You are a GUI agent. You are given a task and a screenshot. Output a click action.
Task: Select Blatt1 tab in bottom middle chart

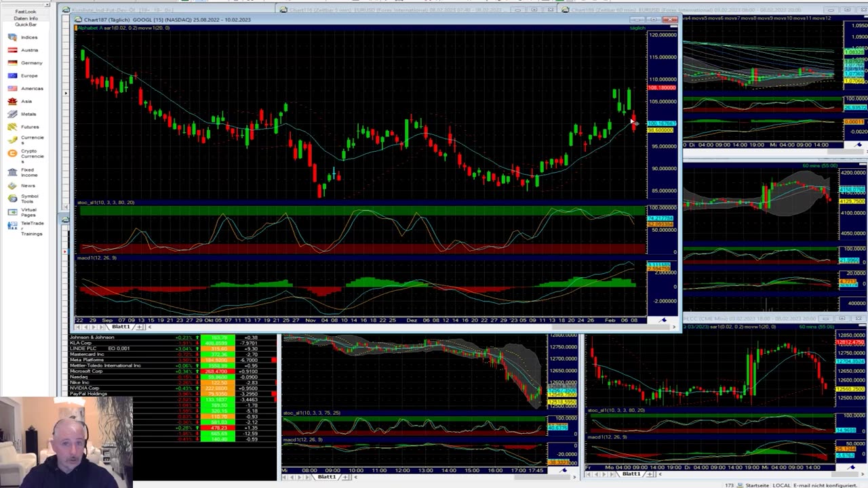327,476
